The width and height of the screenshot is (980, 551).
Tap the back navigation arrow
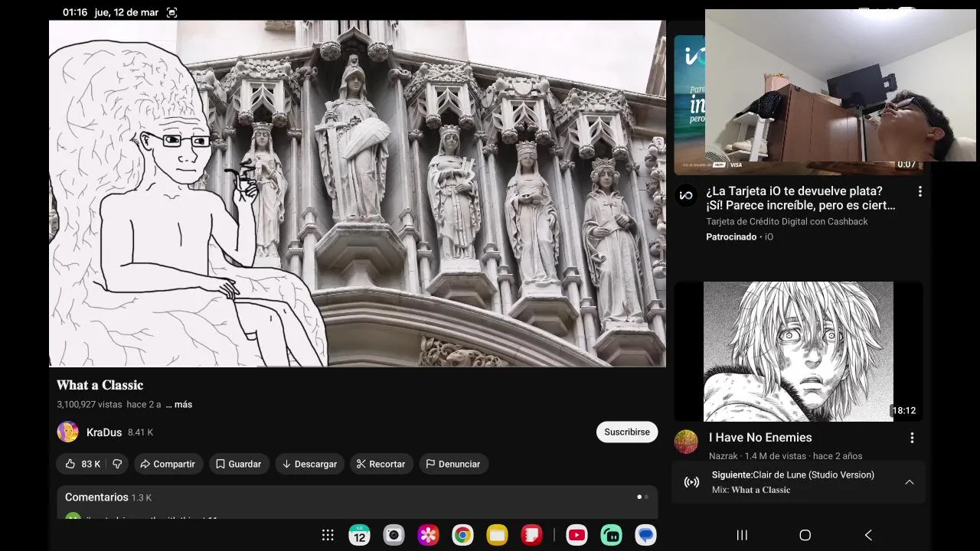[x=868, y=535]
